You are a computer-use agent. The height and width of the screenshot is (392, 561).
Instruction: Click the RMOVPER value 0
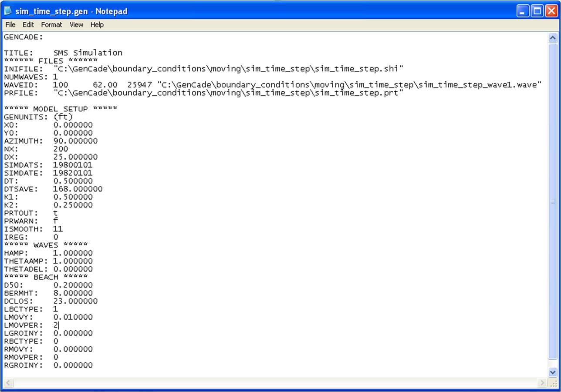click(x=55, y=357)
